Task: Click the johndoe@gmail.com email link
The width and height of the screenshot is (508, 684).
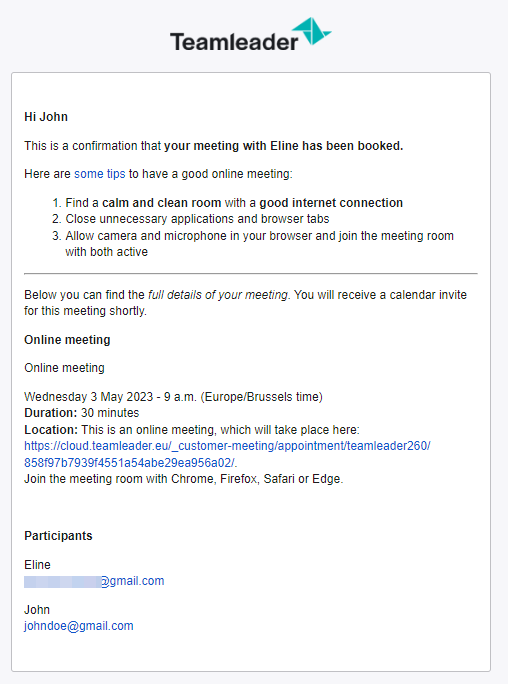Action: tap(78, 626)
